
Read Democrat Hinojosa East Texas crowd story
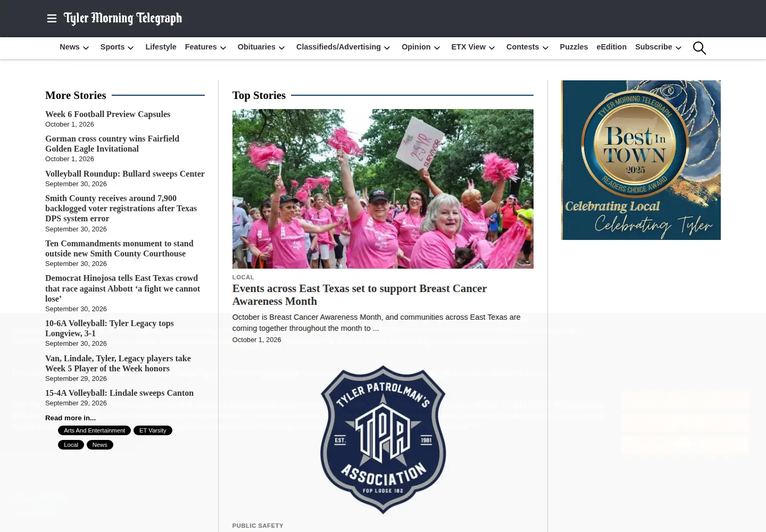pyautogui.click(x=123, y=288)
